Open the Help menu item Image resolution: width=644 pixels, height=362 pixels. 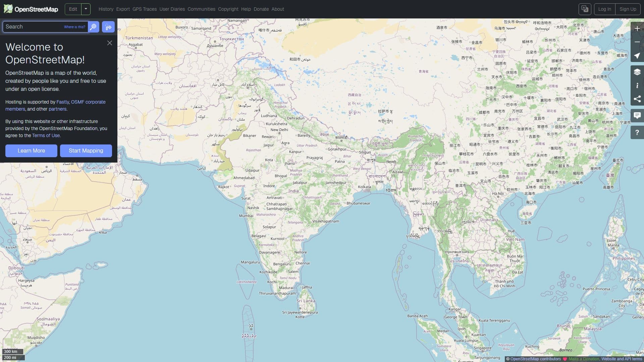246,9
